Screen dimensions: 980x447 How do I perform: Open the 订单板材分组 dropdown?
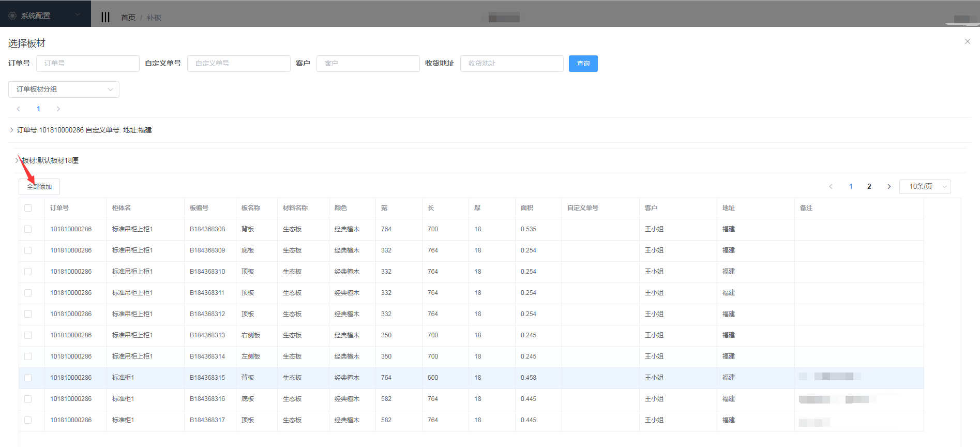click(x=64, y=90)
